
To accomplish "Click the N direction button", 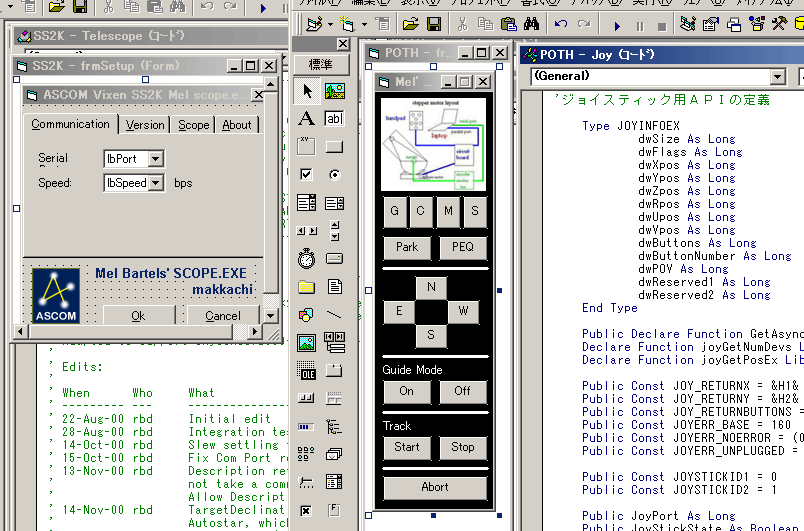I will point(431,288).
